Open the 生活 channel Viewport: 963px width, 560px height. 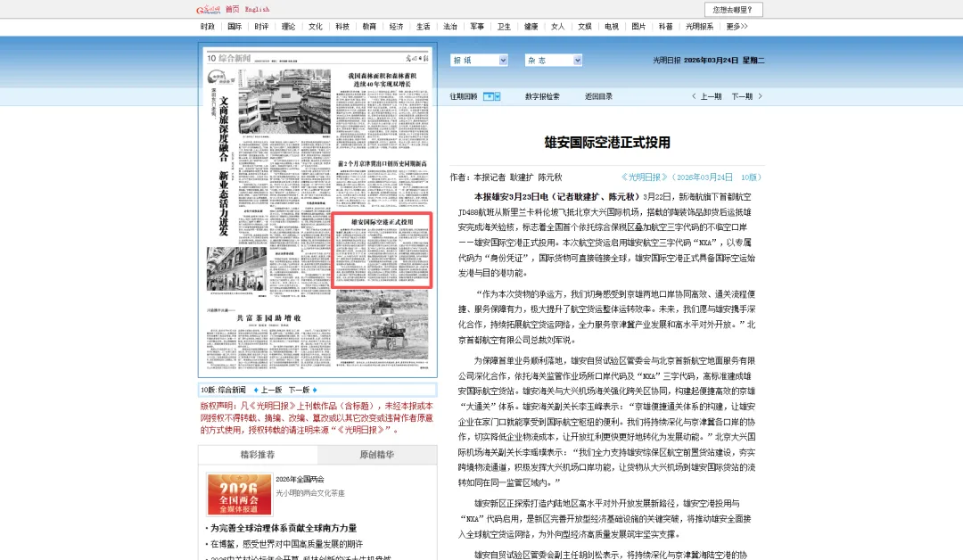[x=424, y=27]
